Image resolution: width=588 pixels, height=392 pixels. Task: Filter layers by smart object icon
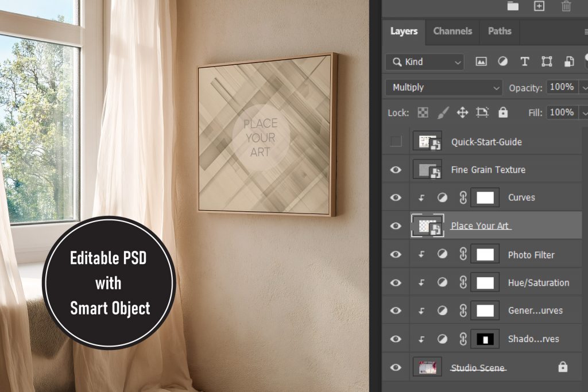tap(569, 61)
